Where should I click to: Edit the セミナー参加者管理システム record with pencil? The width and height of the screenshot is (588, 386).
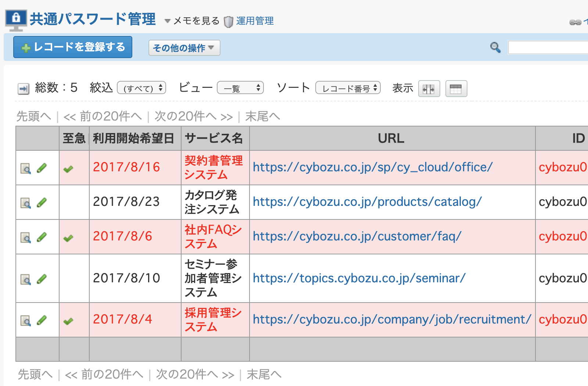click(x=42, y=279)
